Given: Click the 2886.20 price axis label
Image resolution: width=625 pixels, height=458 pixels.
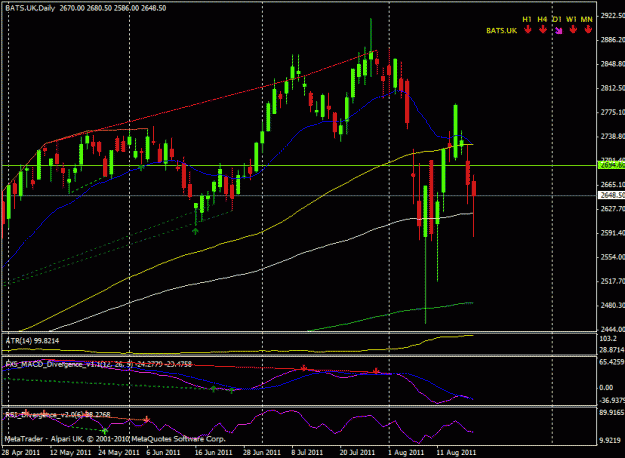Looking at the screenshot, I should (613, 39).
